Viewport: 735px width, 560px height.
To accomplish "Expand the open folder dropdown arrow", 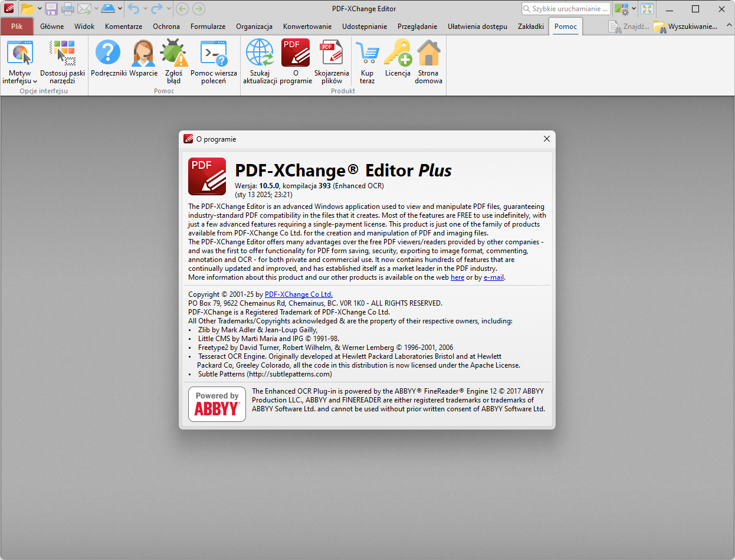I will (40, 9).
